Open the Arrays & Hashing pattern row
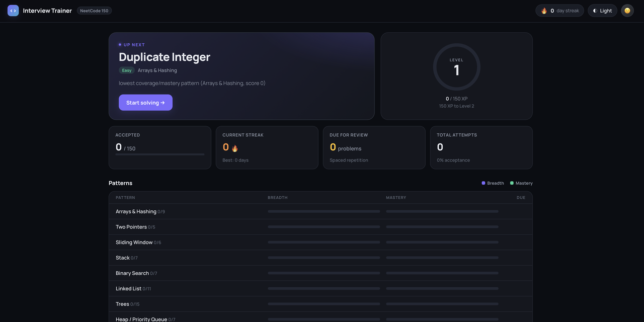This screenshot has width=644, height=322. tap(320, 211)
